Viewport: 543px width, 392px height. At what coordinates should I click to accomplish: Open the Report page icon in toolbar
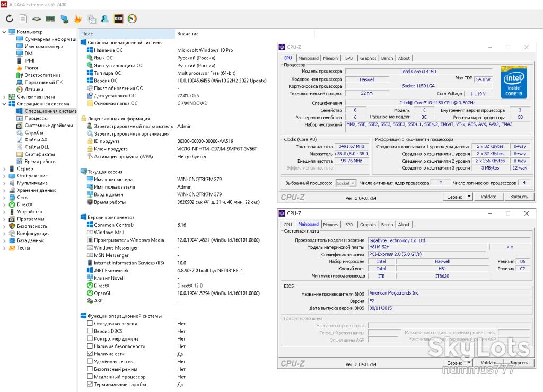point(23,19)
